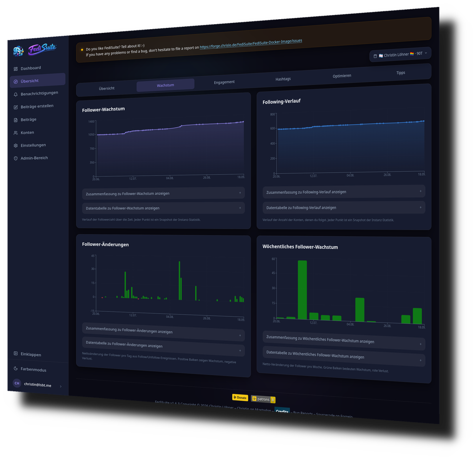476x460 pixels.
Task: Expand Zusammenfassung zu Follower-Änderungen anzeigen
Action: point(163,331)
